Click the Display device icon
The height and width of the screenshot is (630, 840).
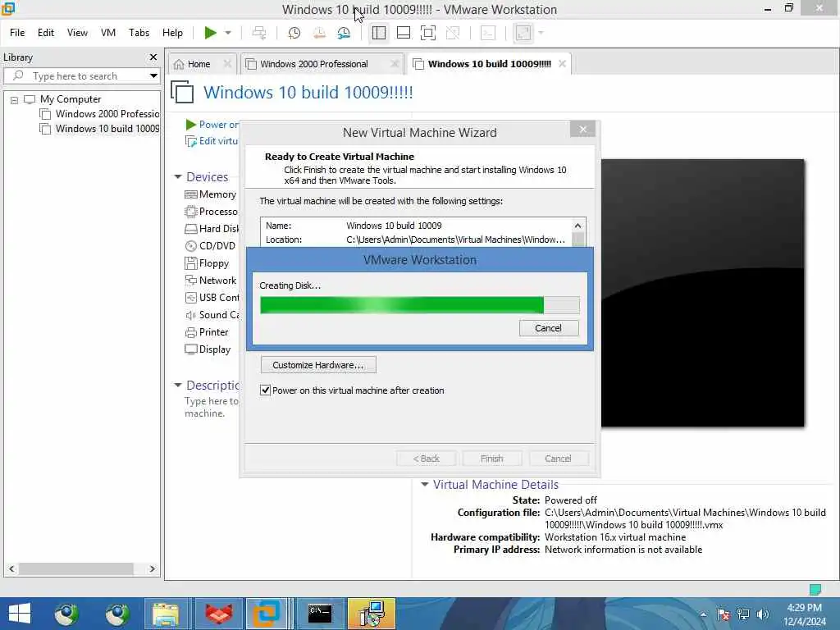[190, 349]
